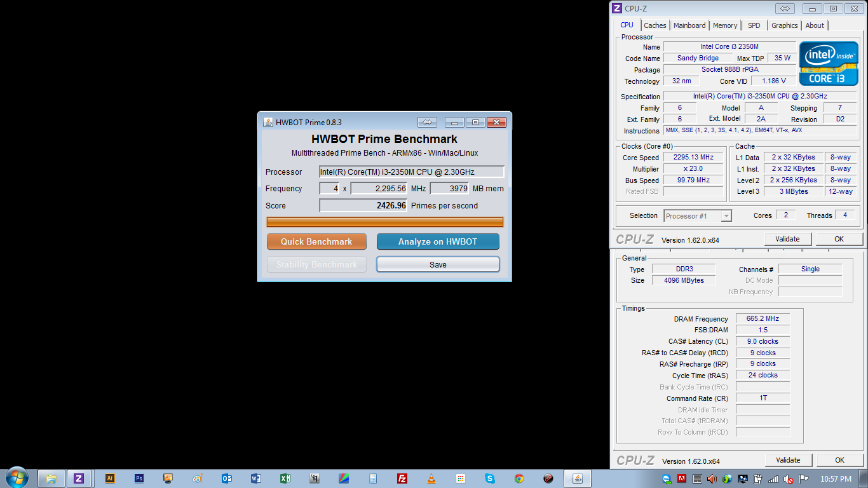Select the DRAM Frequency value 665.2 MHz

[763, 319]
